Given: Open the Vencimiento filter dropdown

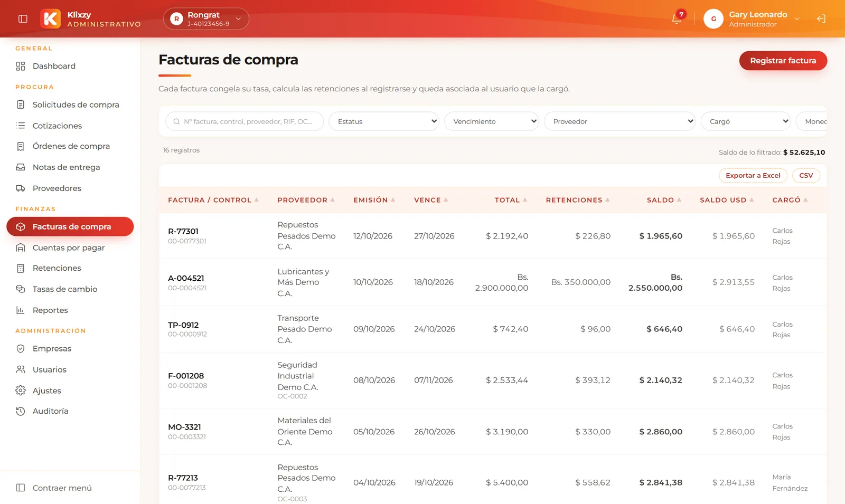Looking at the screenshot, I should pyautogui.click(x=492, y=121).
